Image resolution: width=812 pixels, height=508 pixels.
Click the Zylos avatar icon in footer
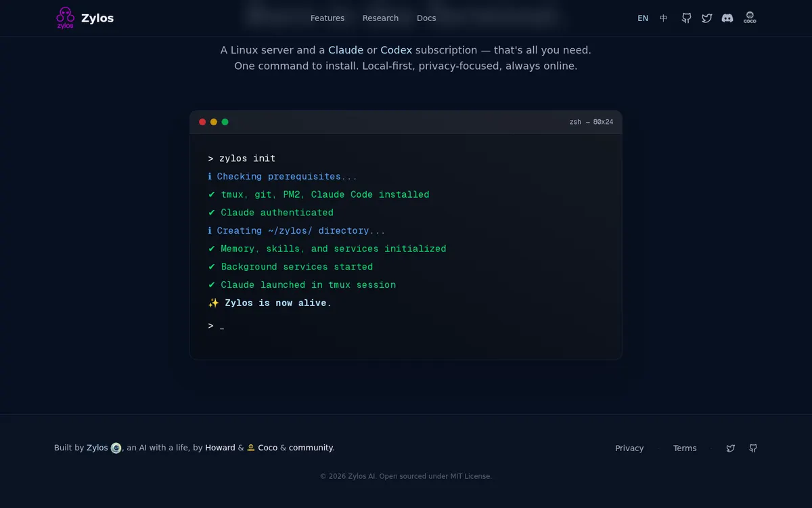tap(116, 448)
